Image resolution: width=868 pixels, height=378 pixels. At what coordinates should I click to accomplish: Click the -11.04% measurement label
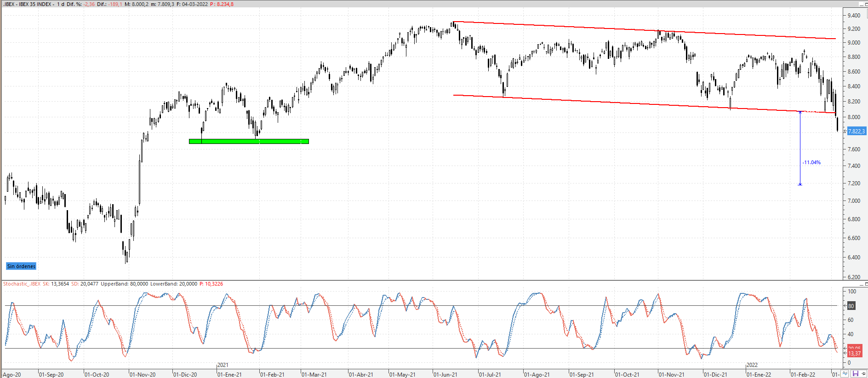(x=811, y=162)
